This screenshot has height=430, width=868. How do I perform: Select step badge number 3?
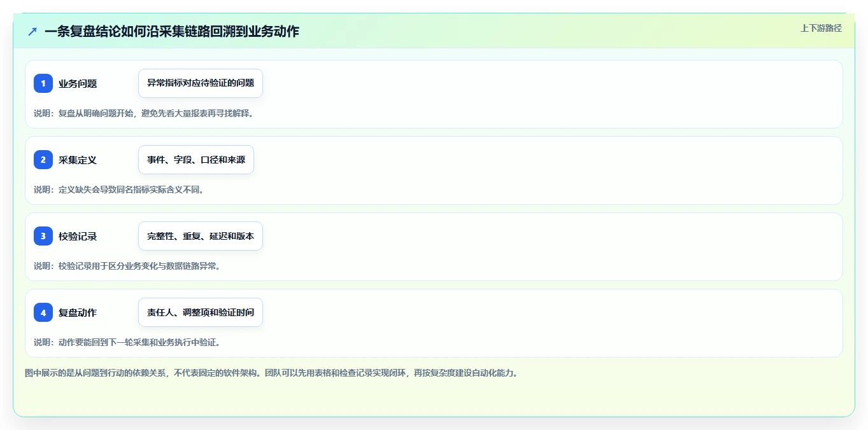point(43,236)
